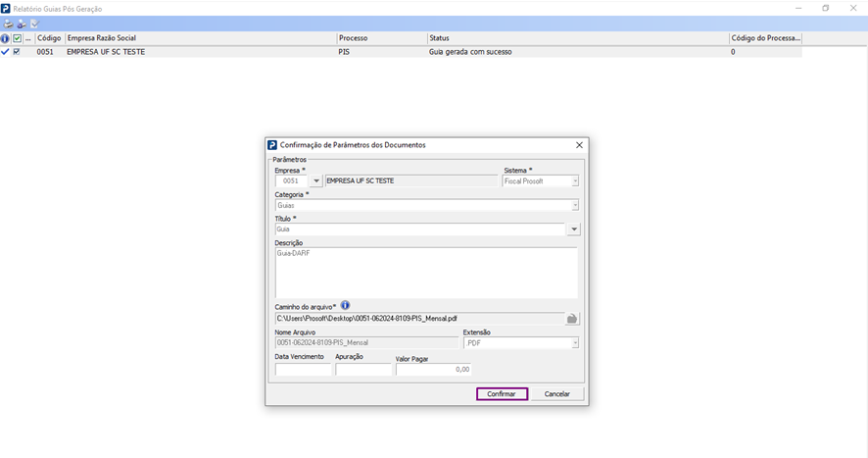Screen dimensions: 868x458
Task: Click the Empresa name field EMPRESA UF SC TESTE in dialog
Action: 411,180
